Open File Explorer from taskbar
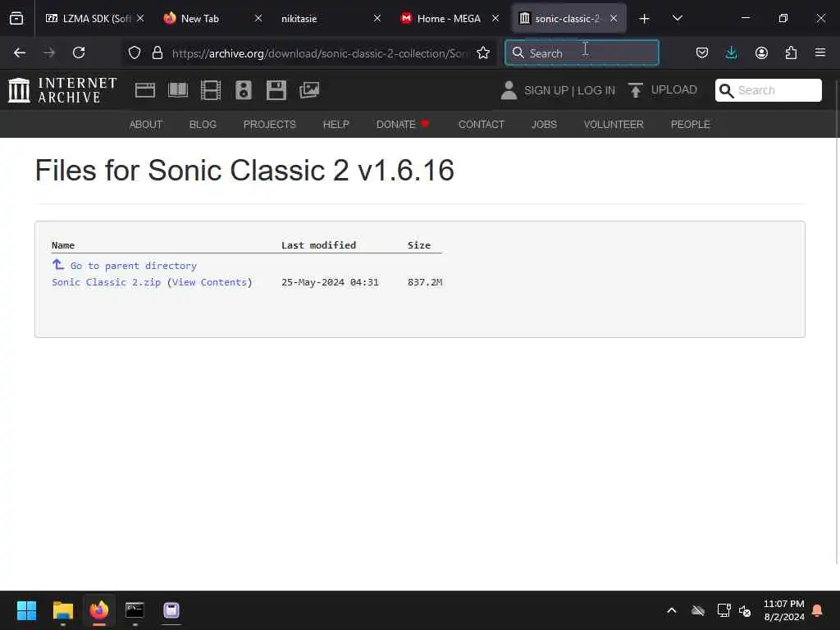This screenshot has height=630, width=840. [62, 610]
